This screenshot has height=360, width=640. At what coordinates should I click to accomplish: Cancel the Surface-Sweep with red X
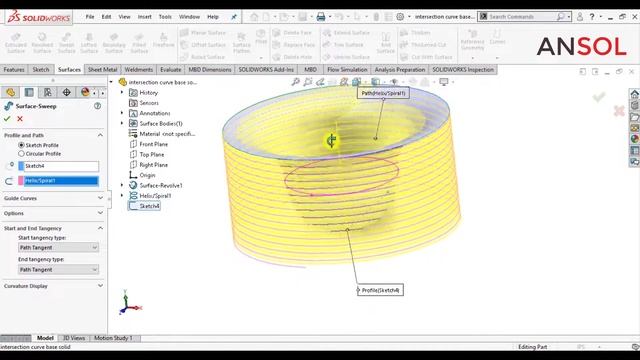20,119
